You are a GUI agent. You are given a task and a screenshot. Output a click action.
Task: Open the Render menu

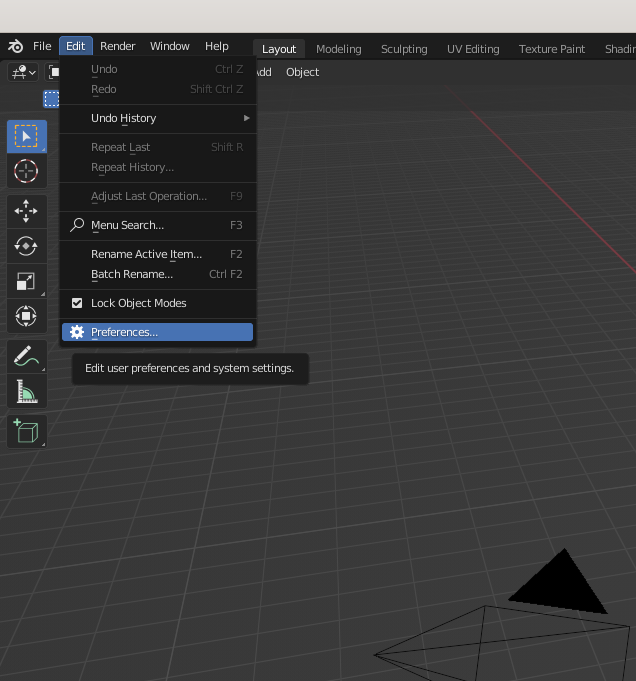118,46
